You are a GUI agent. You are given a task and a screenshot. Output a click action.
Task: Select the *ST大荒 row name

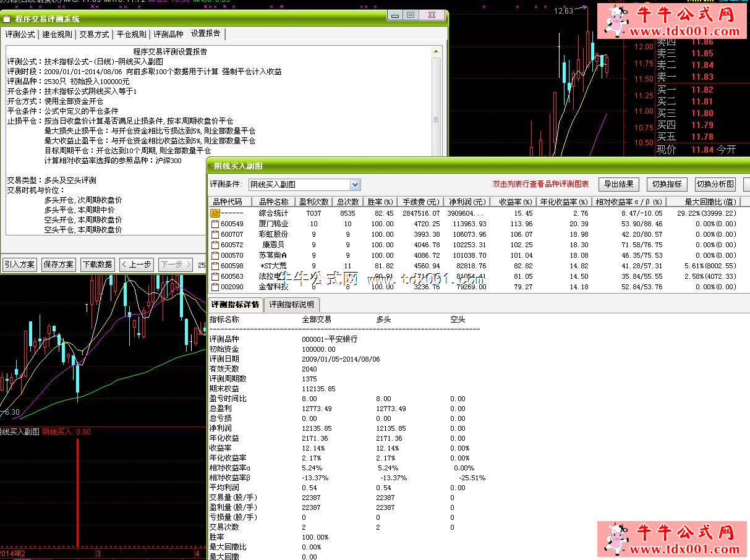273,266
